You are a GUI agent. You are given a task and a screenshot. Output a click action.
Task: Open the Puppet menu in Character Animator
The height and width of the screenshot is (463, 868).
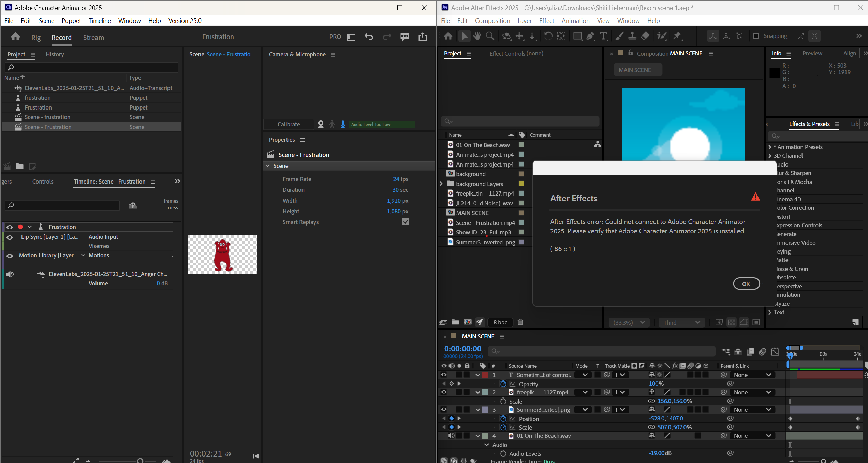pos(71,20)
